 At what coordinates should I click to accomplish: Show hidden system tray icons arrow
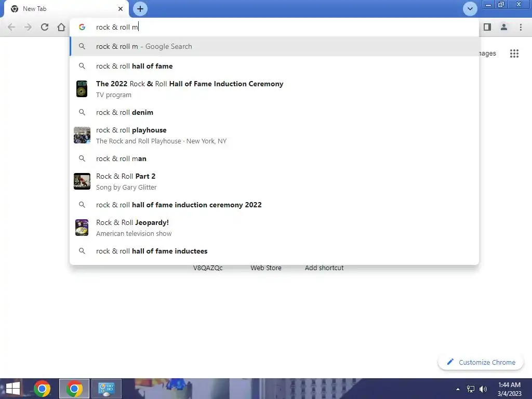pos(458,389)
